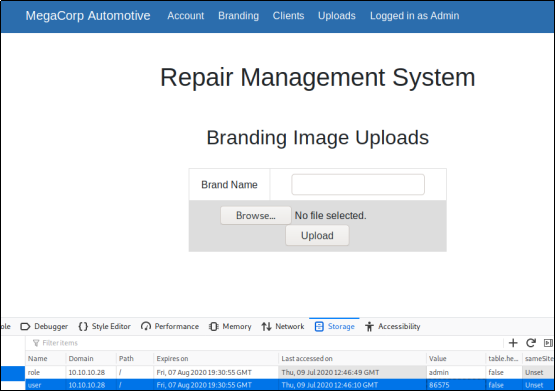556x391 pixels.
Task: Click the filter funnel icon
Action: 36,343
